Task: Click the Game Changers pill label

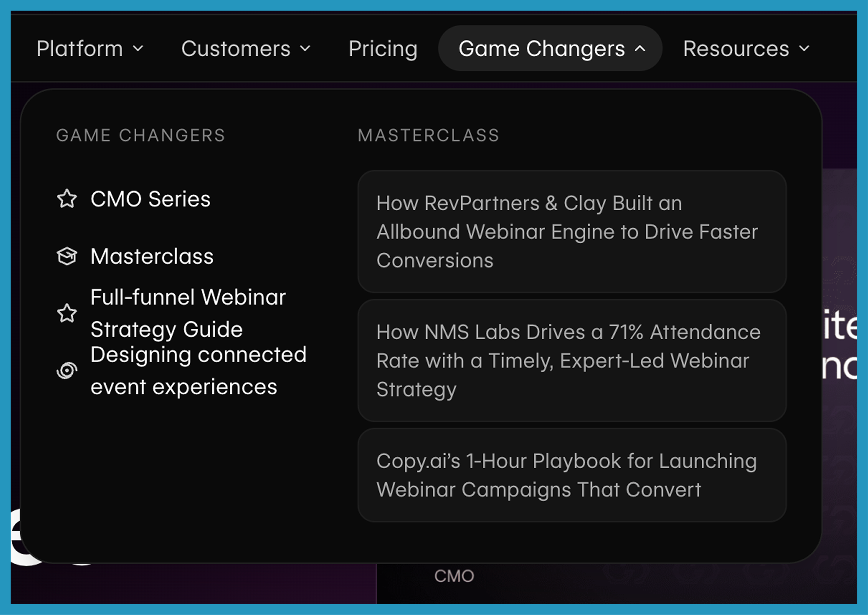Action: point(541,49)
